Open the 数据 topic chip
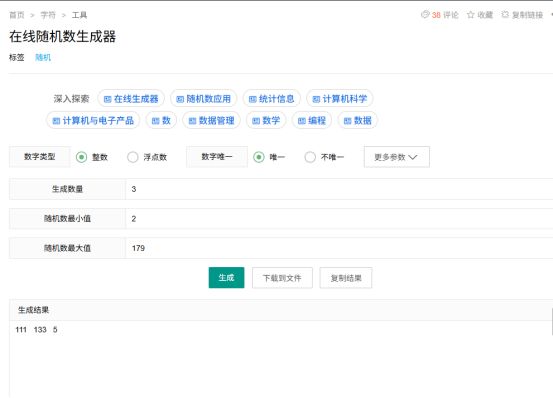The image size is (553, 398). pyautogui.click(x=358, y=121)
